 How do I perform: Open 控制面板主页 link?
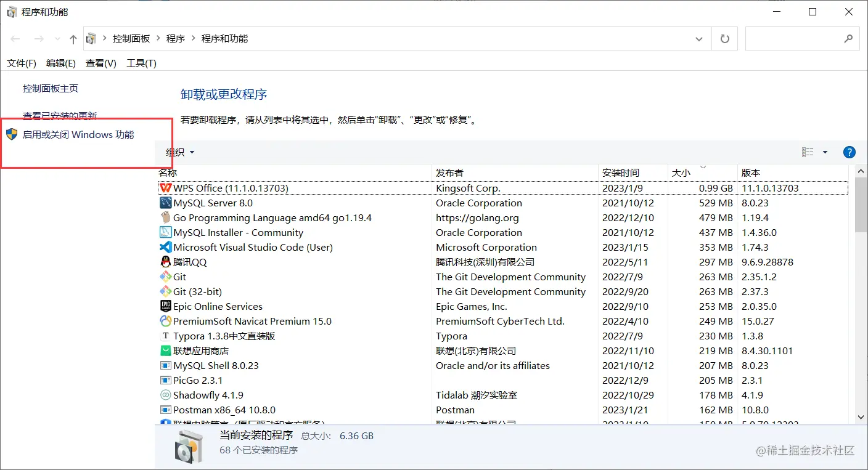51,88
